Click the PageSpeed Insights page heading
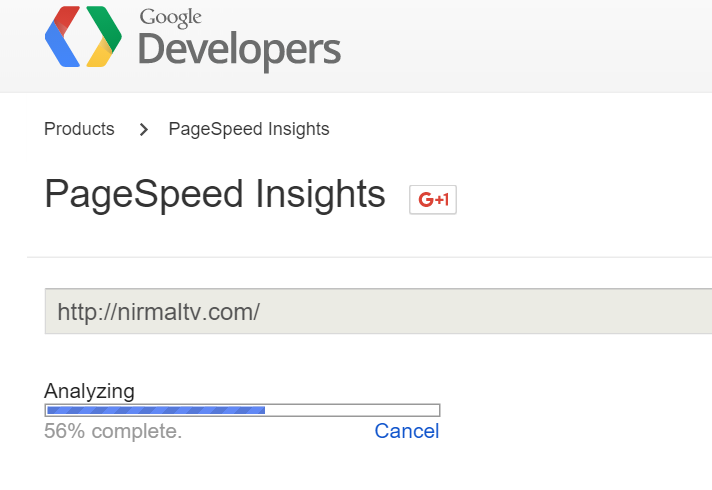This screenshot has width=712, height=490. [215, 194]
